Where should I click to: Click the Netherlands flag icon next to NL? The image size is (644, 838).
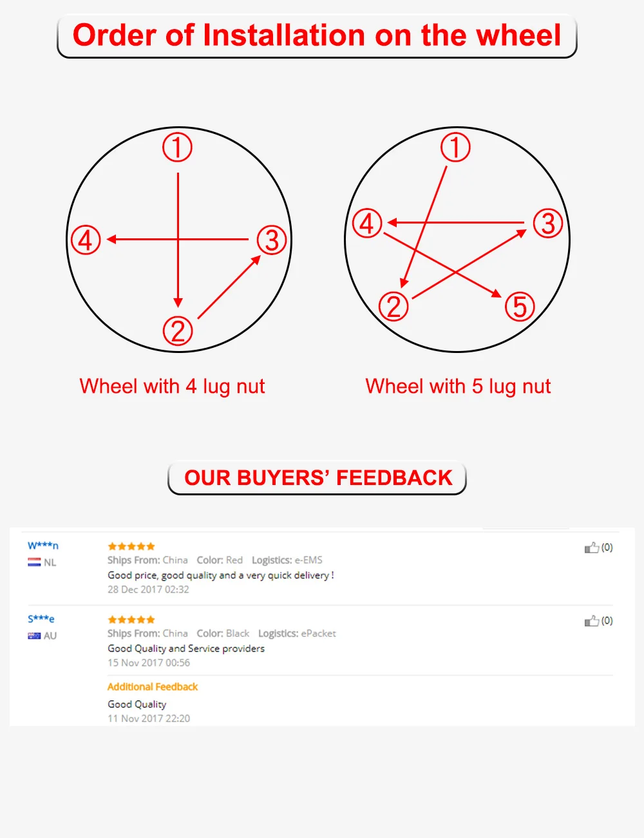click(34, 562)
